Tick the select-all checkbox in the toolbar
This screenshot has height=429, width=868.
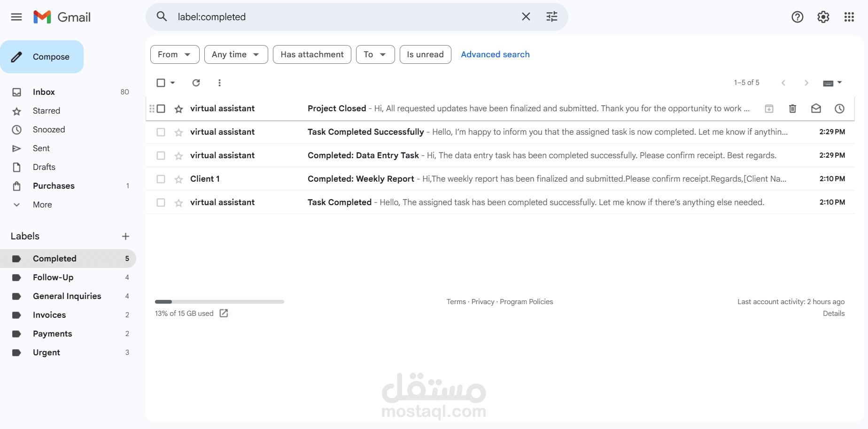[x=161, y=83]
